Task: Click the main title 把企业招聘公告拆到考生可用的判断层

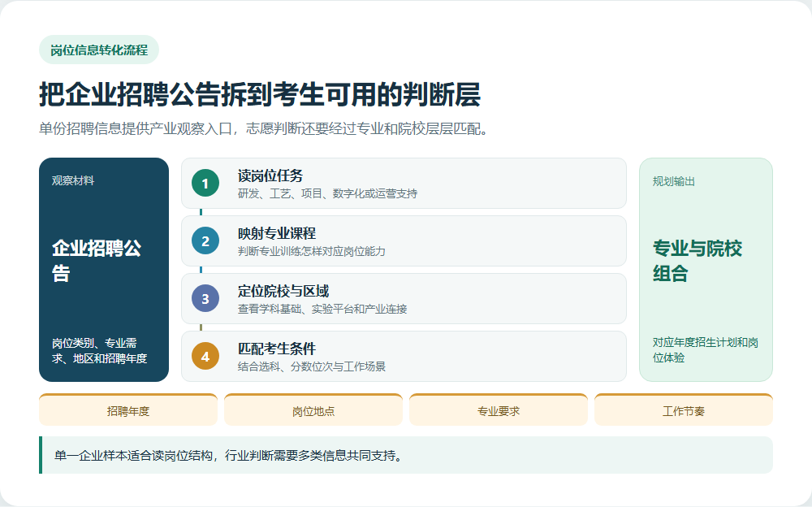Action: 260,94
